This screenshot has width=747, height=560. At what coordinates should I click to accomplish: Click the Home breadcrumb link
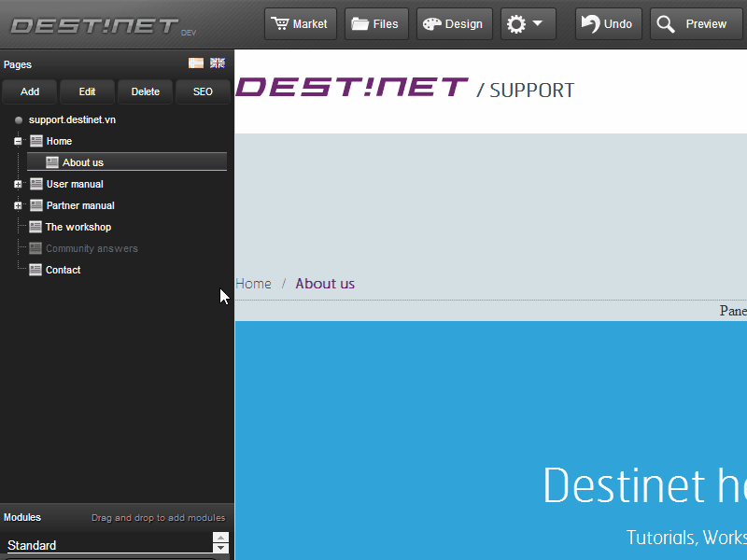[253, 284]
